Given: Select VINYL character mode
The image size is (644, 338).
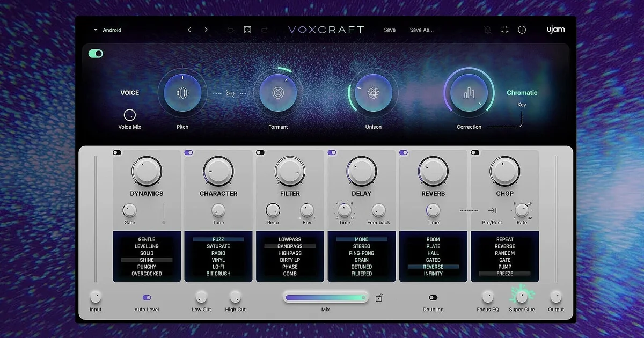Looking at the screenshot, I should (x=218, y=260).
